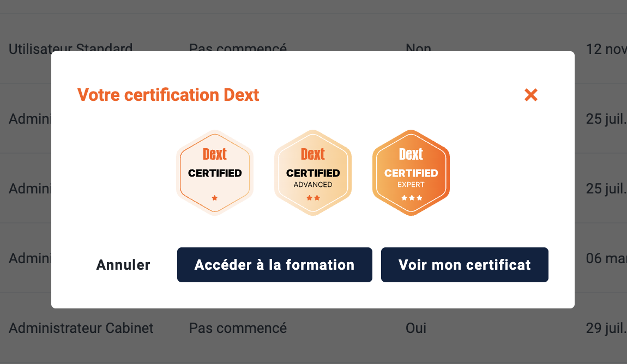Close the certification dialog with orange X
Screen dimensions: 627x364
[x=530, y=95]
